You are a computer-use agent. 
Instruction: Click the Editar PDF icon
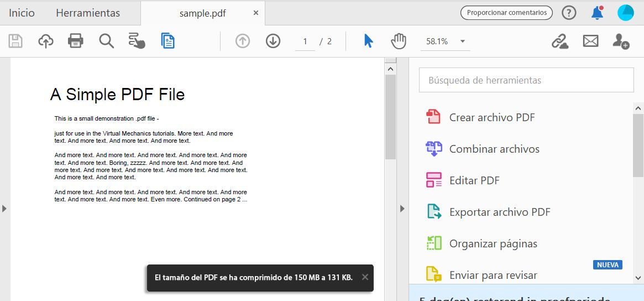click(x=434, y=180)
